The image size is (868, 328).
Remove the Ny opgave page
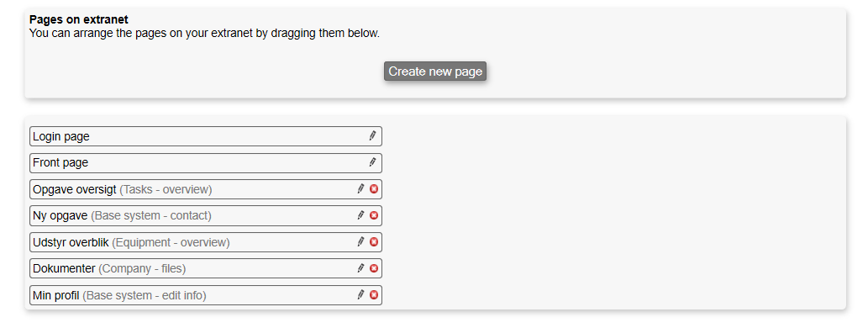(x=374, y=215)
